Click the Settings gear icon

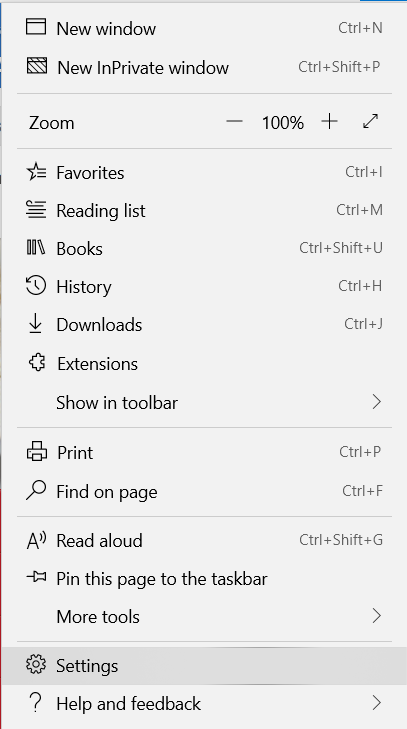(x=36, y=664)
